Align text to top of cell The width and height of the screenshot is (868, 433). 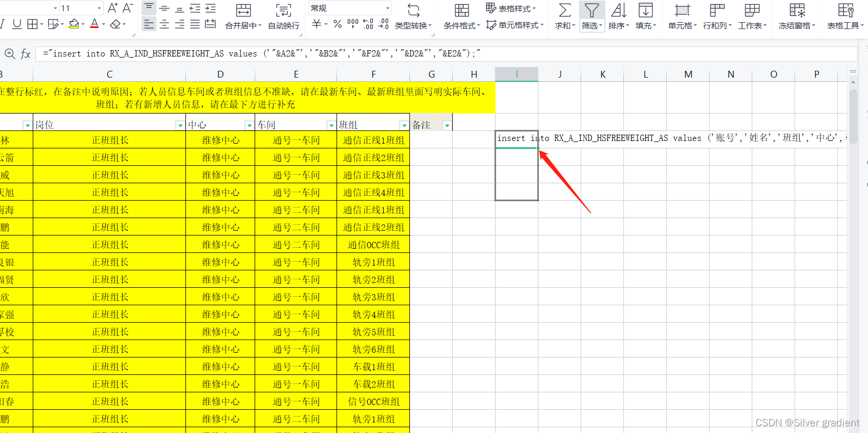click(x=149, y=7)
